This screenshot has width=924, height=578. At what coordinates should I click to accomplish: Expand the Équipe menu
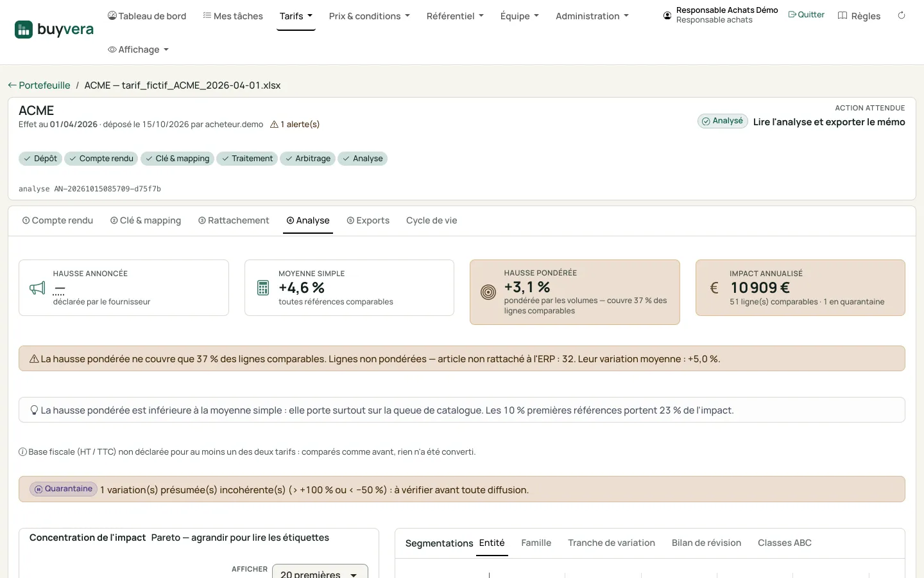520,16
